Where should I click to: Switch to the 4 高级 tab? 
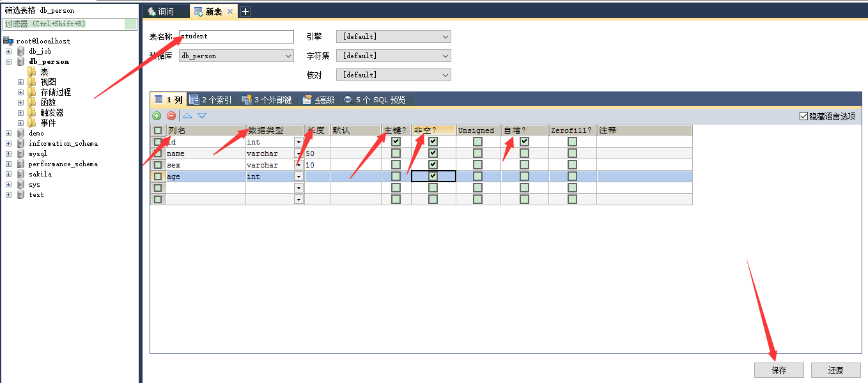(x=318, y=100)
